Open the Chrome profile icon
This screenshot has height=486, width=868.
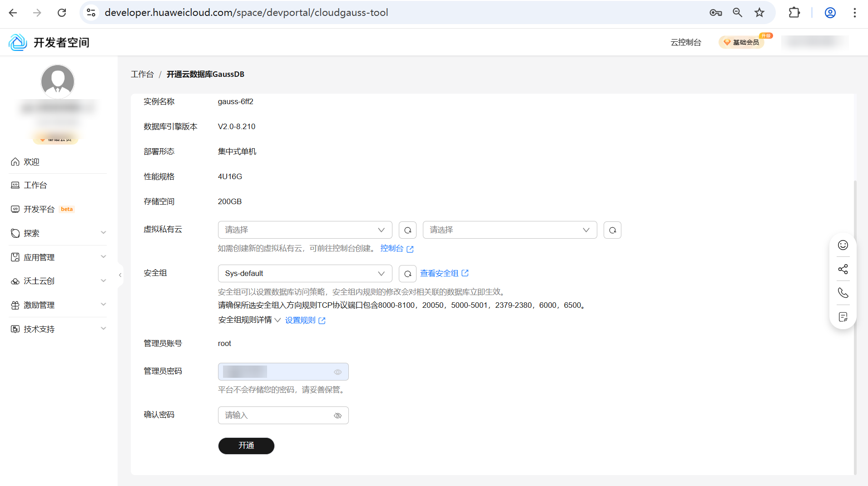[830, 13]
